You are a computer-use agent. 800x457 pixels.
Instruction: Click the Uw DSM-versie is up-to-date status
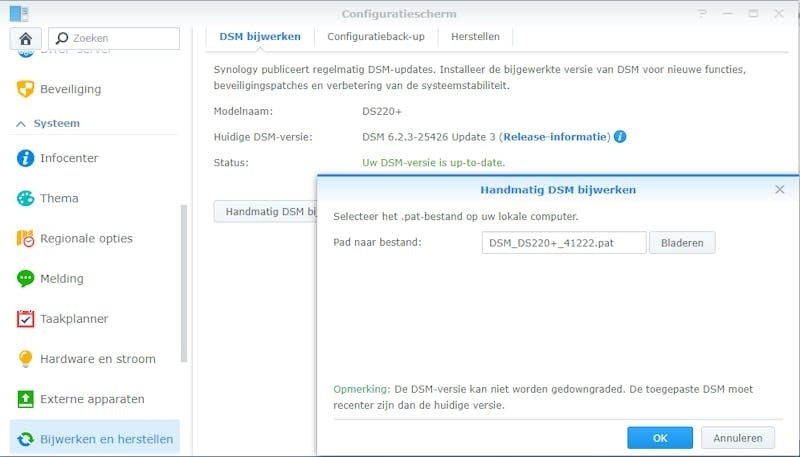click(x=433, y=163)
